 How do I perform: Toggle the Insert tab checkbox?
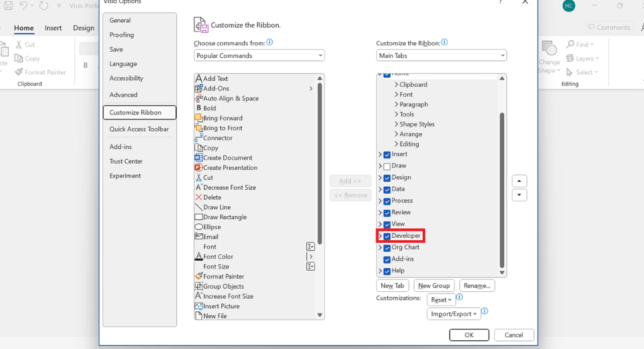click(x=387, y=155)
